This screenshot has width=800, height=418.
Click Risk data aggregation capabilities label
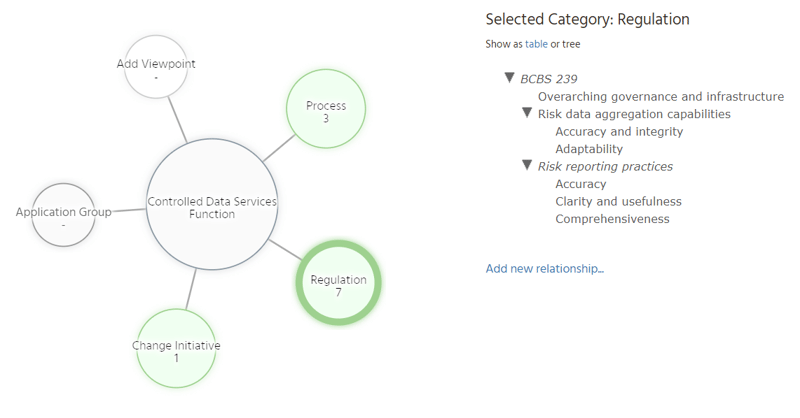click(x=634, y=114)
